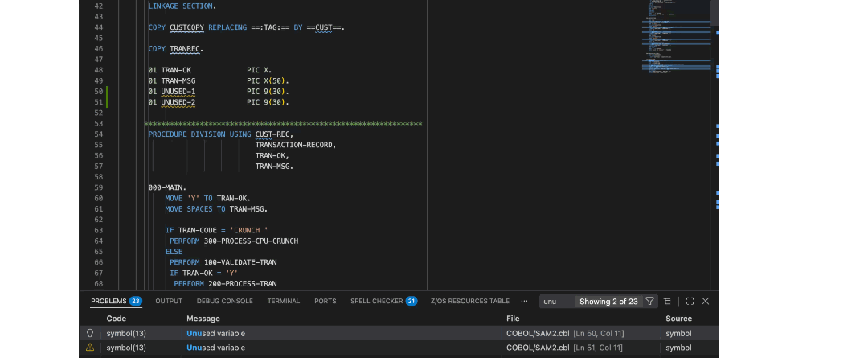Sort problems by the Code column header
868x358 pixels.
coord(117,319)
